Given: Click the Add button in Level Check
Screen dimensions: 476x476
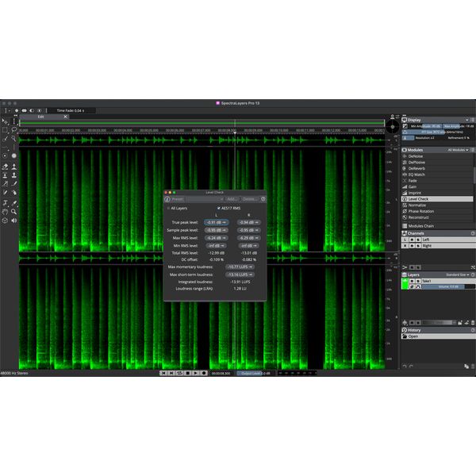Looking at the screenshot, I should pyautogui.click(x=232, y=199).
